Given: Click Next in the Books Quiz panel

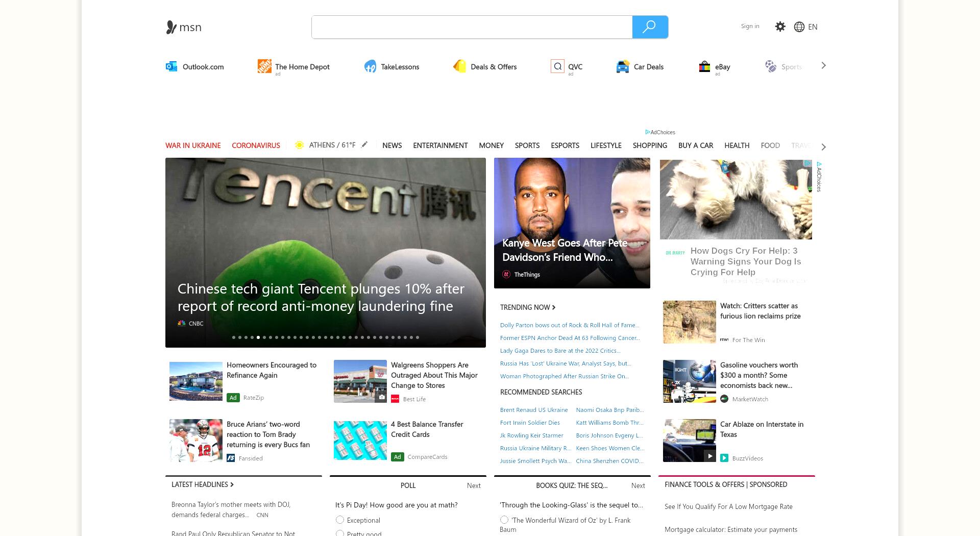Looking at the screenshot, I should (638, 485).
